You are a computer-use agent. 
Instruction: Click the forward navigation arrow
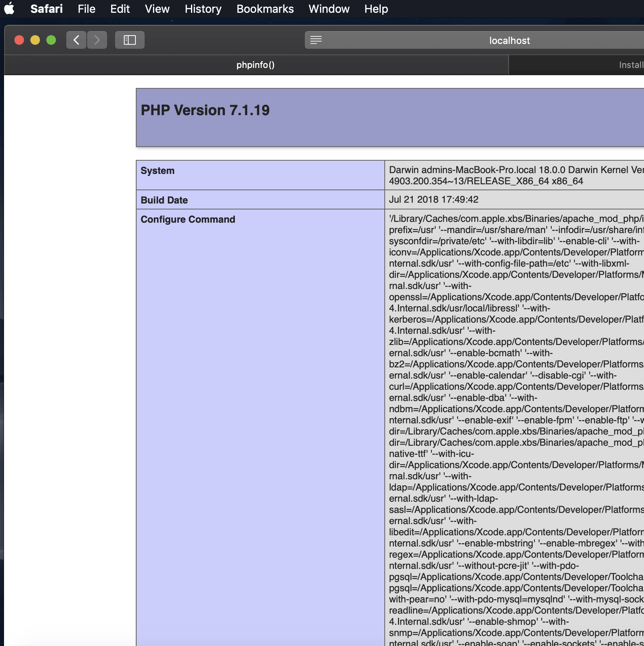pyautogui.click(x=97, y=40)
